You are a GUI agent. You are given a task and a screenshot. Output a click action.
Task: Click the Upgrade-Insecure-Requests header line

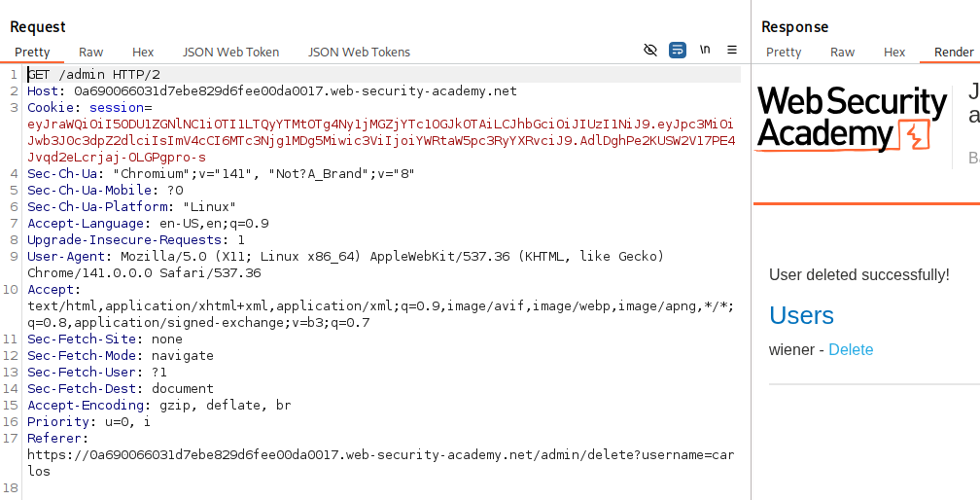136,240
